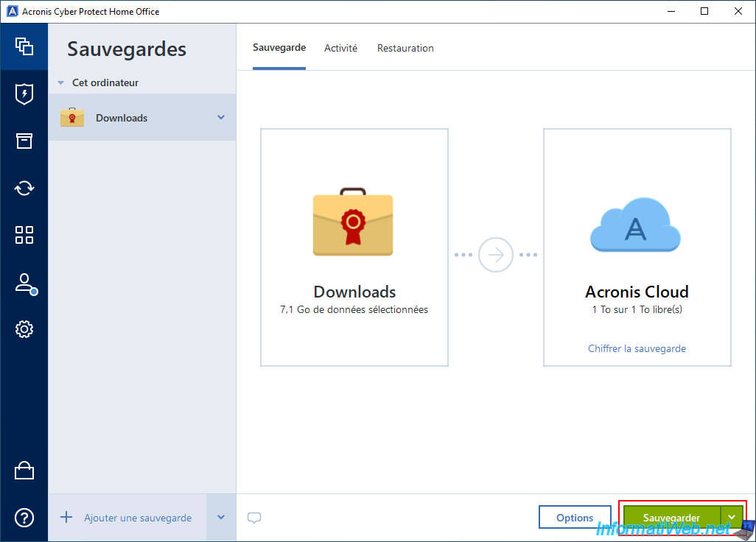Click the Acronis Cloud destination icon
The width and height of the screenshot is (756, 542).
(635, 225)
